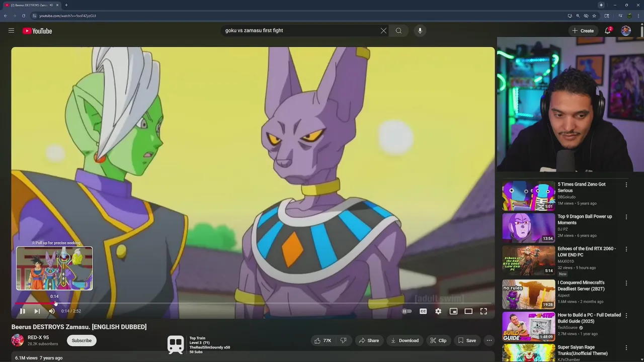Open options menu for How to Build a PC

626,316
